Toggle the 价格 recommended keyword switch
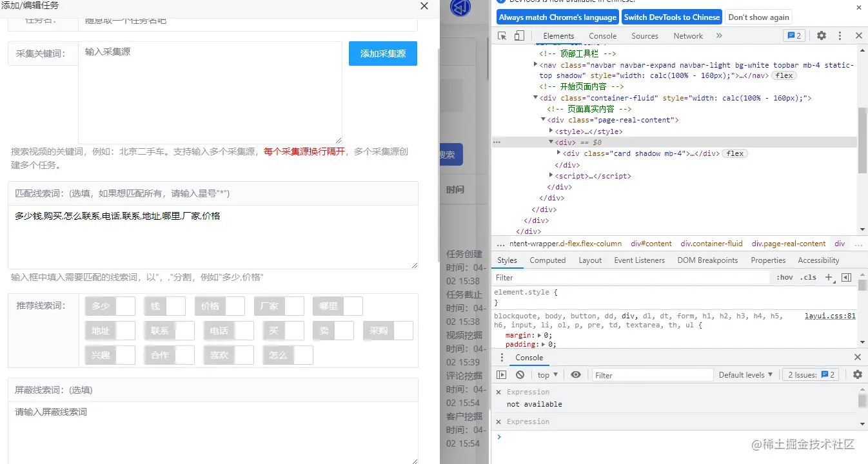Image resolution: width=868 pixels, height=464 pixels. coord(220,306)
